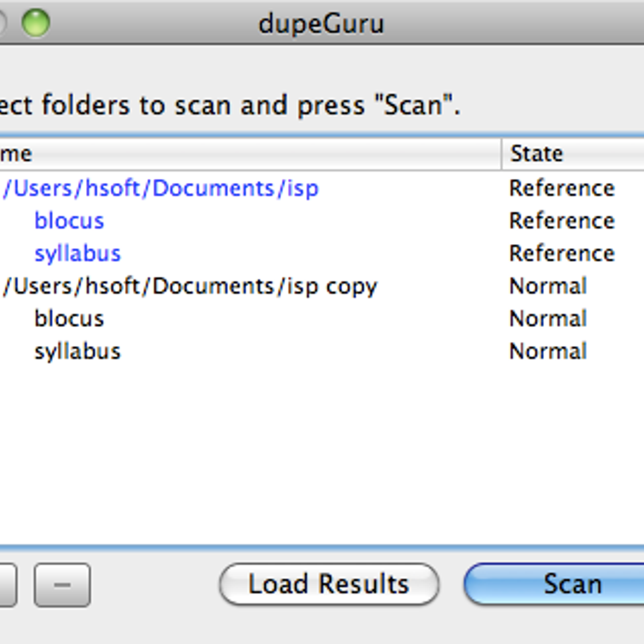The image size is (644, 644).
Task: Select the black blocus subfolder under isp copy
Action: coord(69,319)
